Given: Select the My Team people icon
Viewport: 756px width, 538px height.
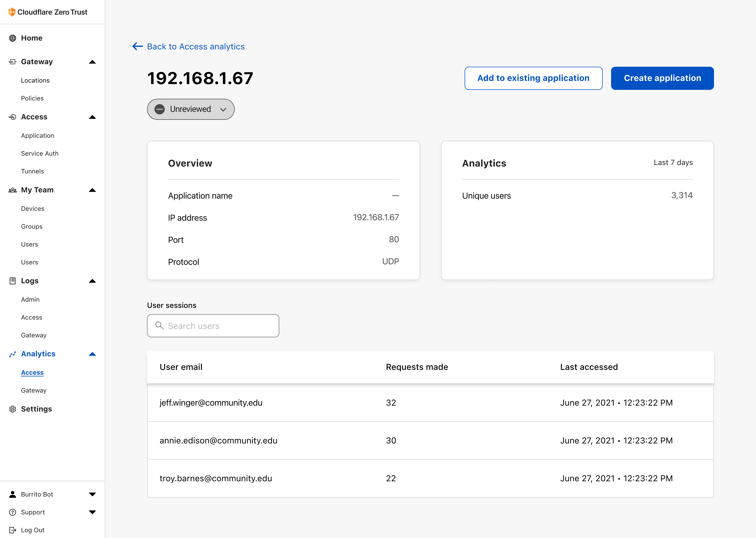Looking at the screenshot, I should pyautogui.click(x=13, y=190).
